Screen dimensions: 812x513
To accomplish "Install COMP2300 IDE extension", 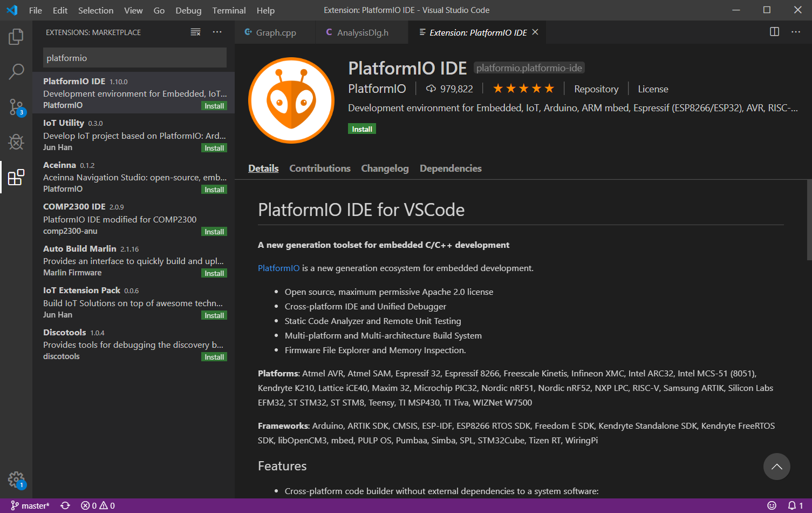I will [x=214, y=232].
